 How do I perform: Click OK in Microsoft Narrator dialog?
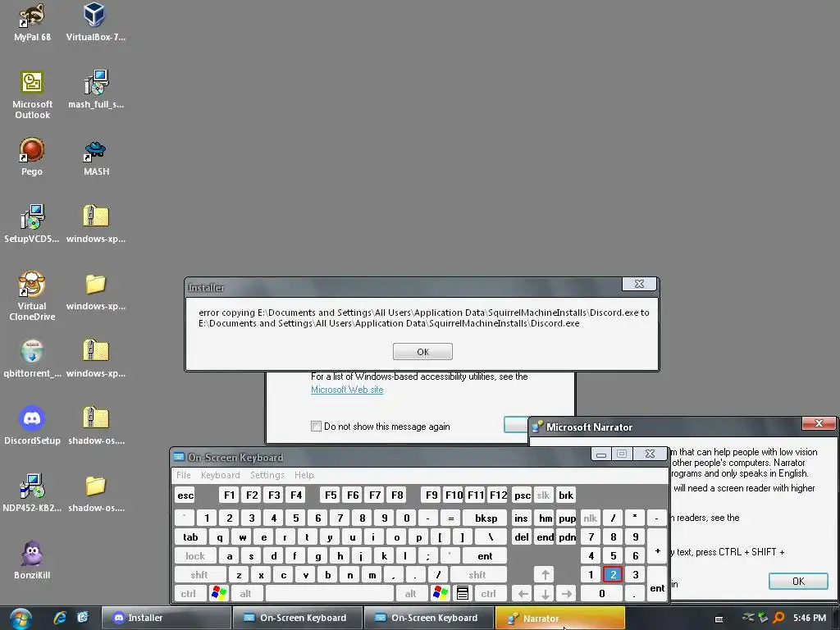(x=798, y=582)
